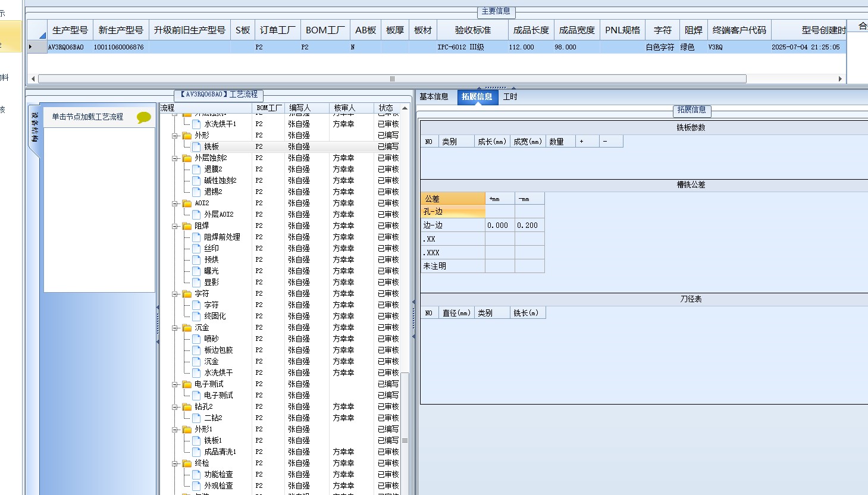Click the 未注明 tolerance row label
868x495 pixels.
click(453, 266)
